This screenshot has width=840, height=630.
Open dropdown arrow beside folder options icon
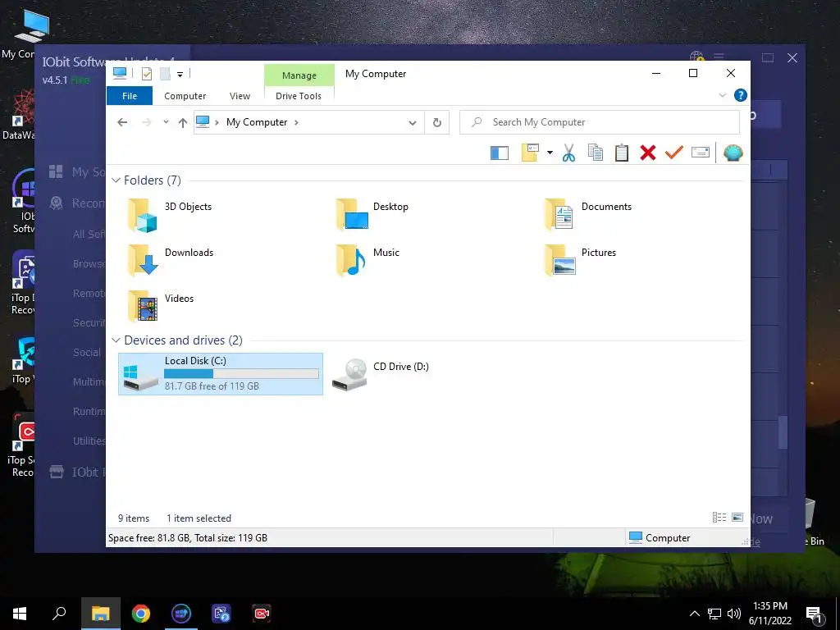coord(550,153)
